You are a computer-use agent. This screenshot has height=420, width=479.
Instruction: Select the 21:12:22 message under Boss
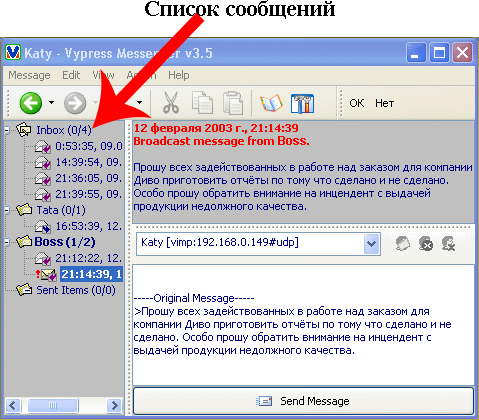[89, 258]
